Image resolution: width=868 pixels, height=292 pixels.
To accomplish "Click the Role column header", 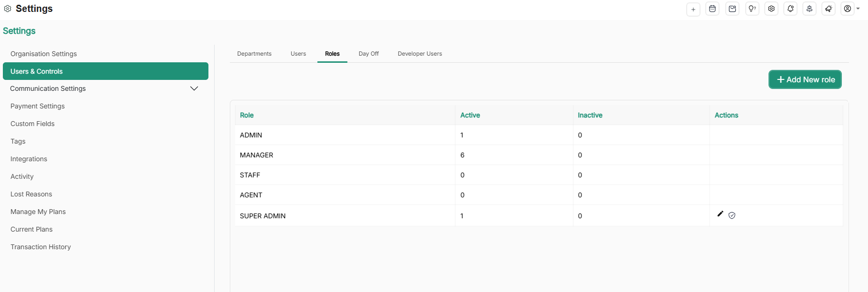I will coord(247,115).
